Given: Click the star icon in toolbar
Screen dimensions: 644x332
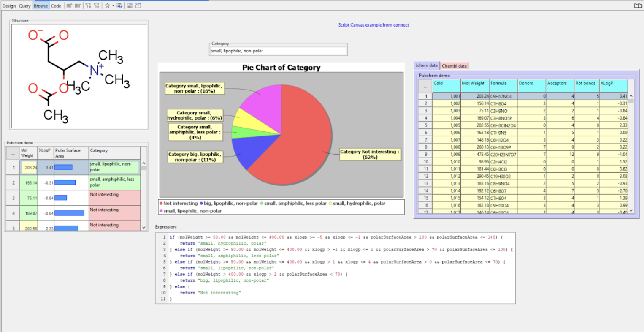Looking at the screenshot, I should [107, 6].
